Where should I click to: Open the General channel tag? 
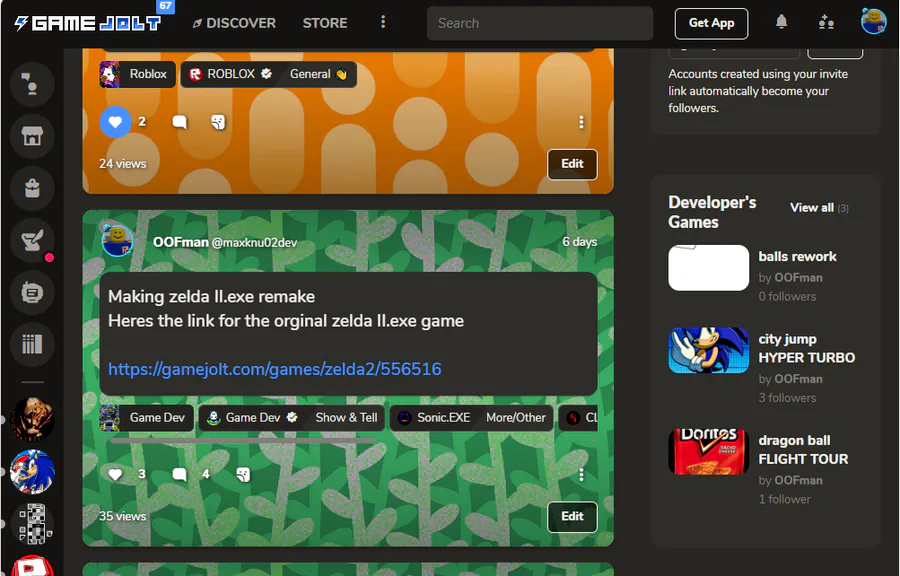tap(319, 74)
